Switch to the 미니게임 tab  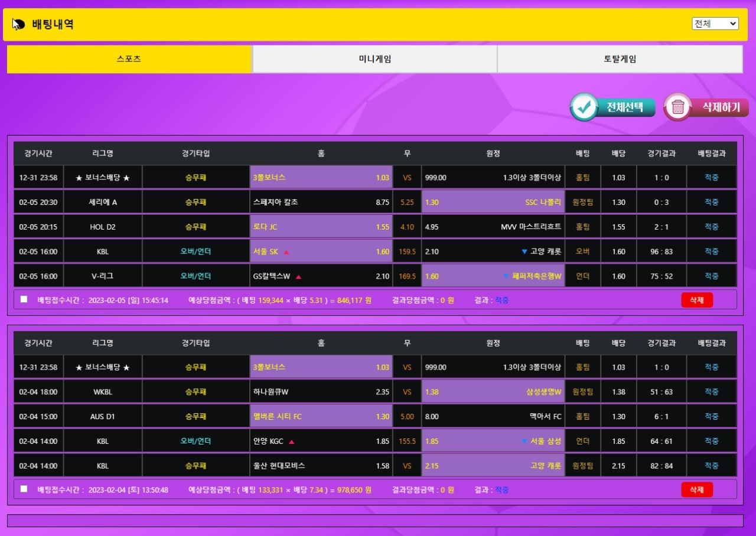tap(374, 59)
